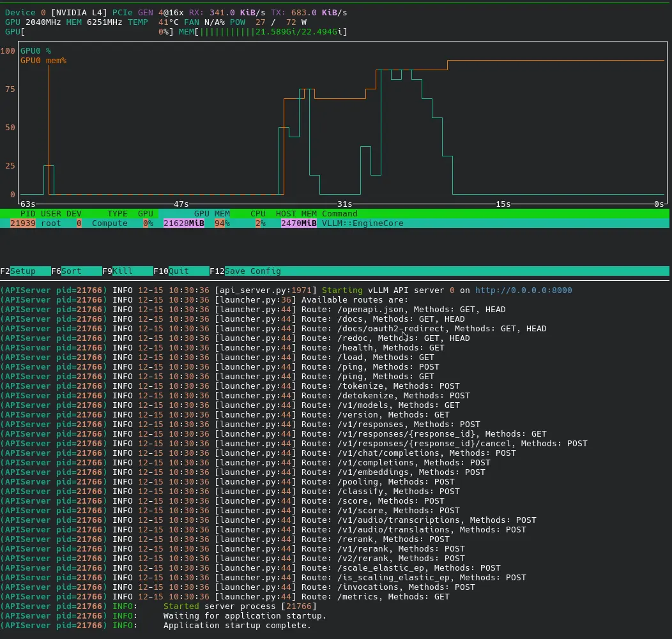
Task: Click the 2470MiB host memory value
Action: click(299, 223)
